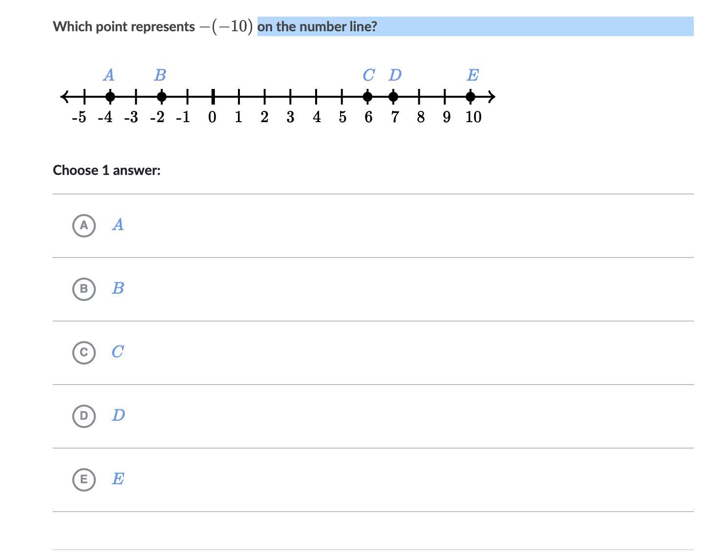Click the black dot at point A
Image resolution: width=728 pixels, height=560 pixels.
pos(110,97)
